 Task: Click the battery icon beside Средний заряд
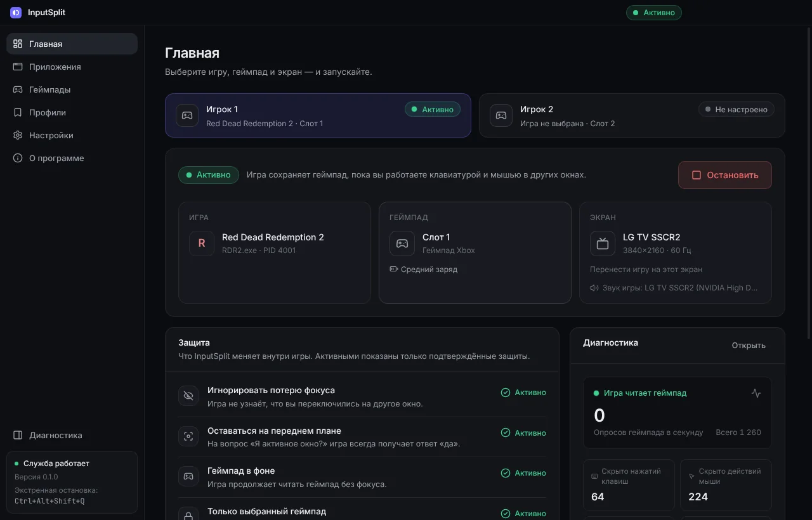[394, 270]
